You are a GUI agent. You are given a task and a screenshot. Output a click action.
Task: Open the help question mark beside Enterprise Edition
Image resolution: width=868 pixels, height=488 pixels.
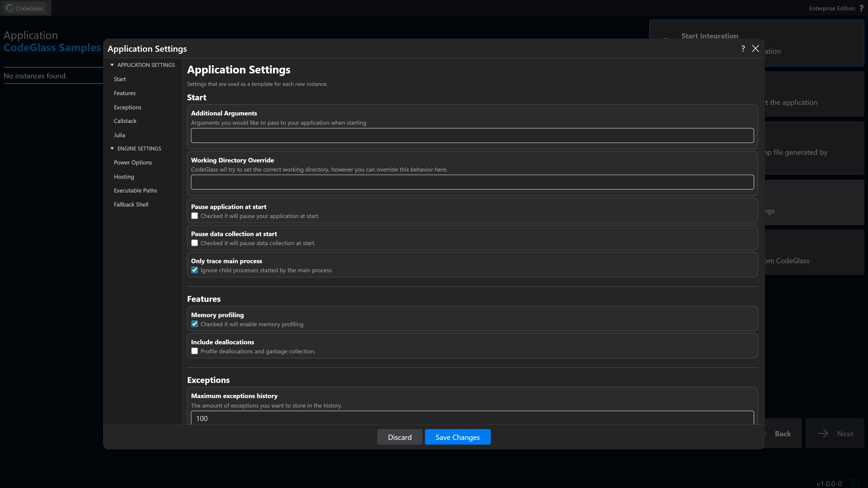click(861, 8)
